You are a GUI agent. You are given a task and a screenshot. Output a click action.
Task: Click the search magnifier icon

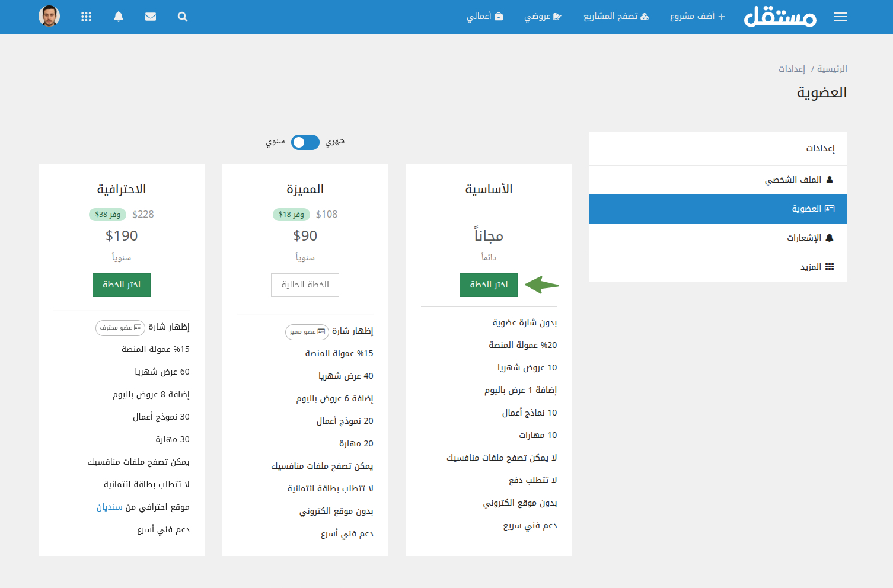[x=183, y=17]
